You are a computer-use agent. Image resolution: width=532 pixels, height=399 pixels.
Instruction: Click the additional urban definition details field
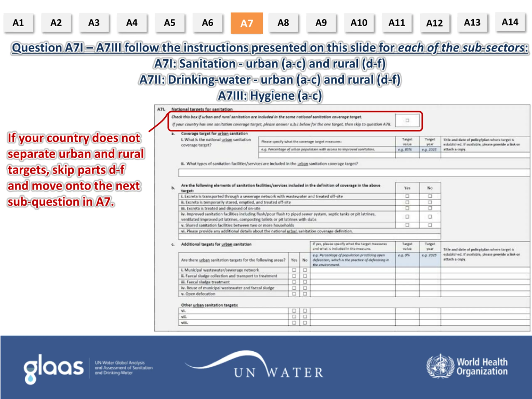point(309,237)
